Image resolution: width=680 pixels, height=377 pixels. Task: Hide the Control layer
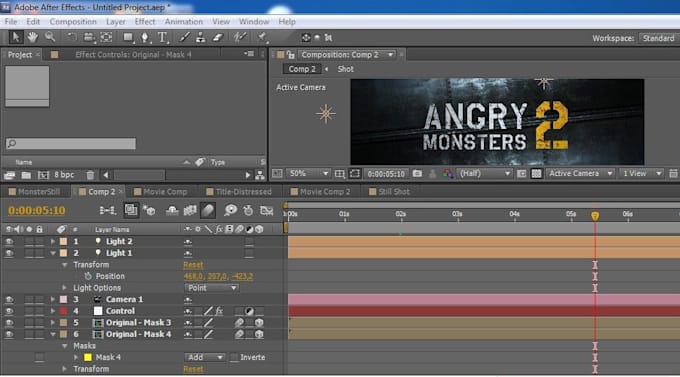point(9,311)
